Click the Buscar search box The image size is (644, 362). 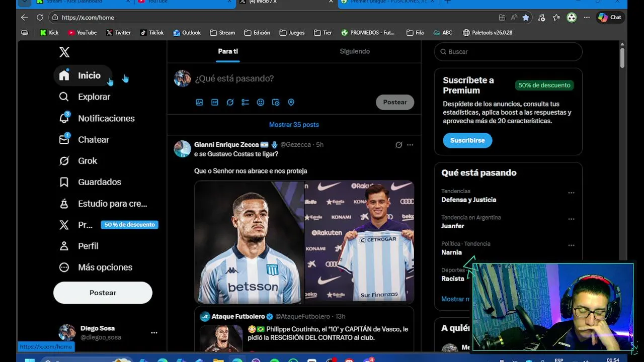pos(508,52)
